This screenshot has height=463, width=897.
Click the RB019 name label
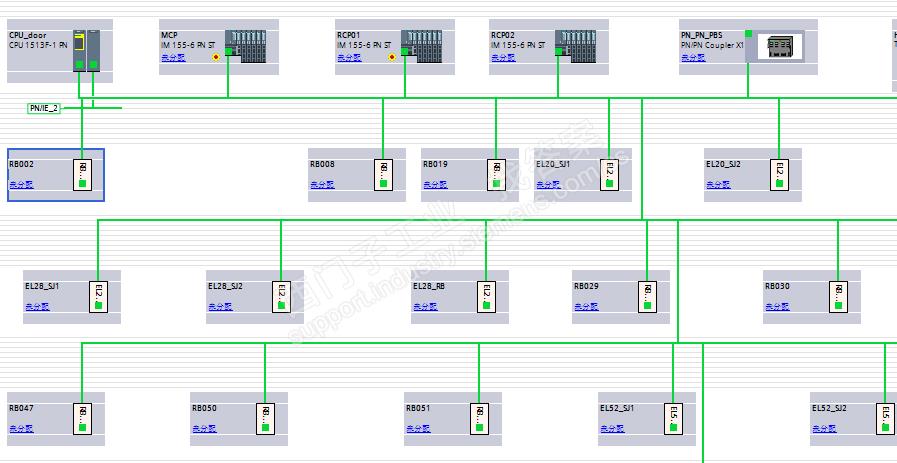(x=435, y=164)
